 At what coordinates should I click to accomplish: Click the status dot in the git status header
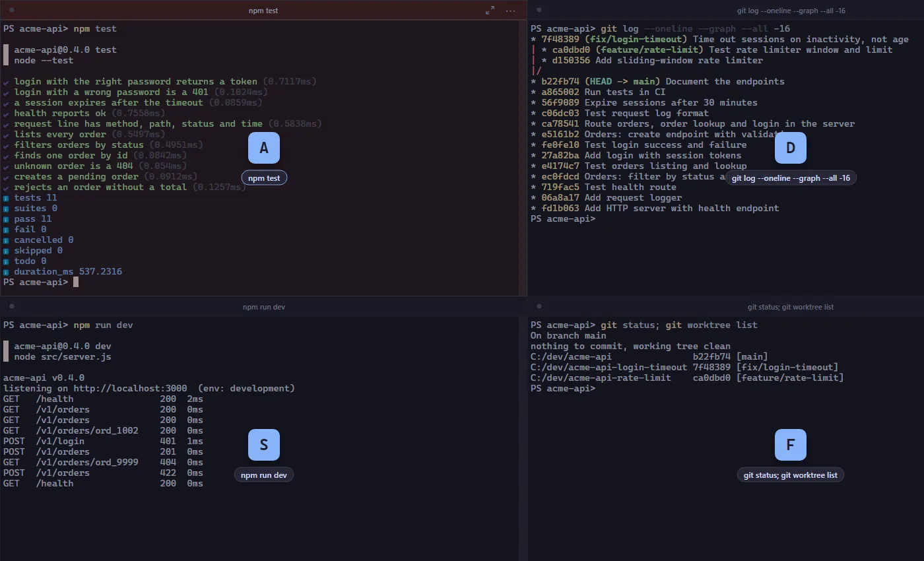pyautogui.click(x=539, y=307)
